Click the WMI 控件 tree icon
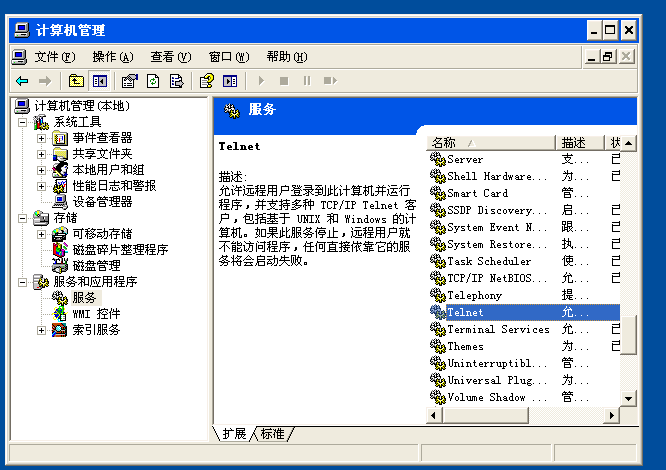Image resolution: width=666 pixels, height=470 pixels. (60, 314)
